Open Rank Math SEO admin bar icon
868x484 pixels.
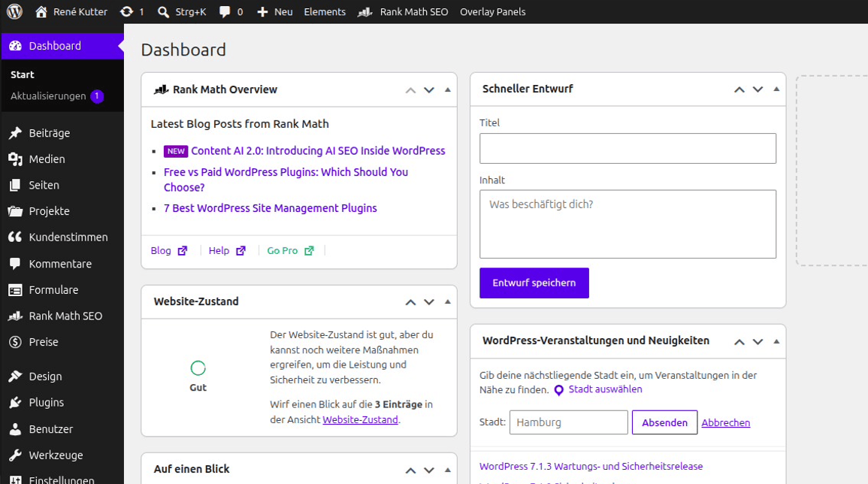pos(364,11)
